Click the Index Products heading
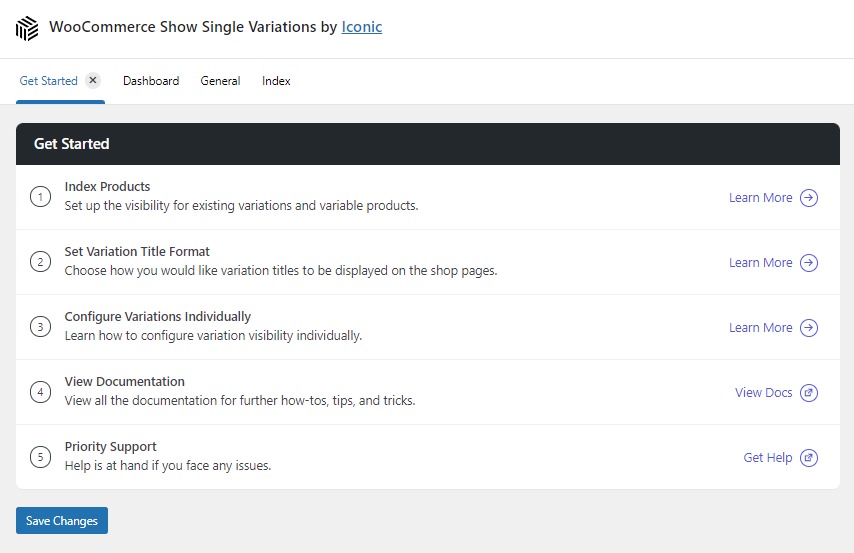The image size is (854, 553). 107,186
